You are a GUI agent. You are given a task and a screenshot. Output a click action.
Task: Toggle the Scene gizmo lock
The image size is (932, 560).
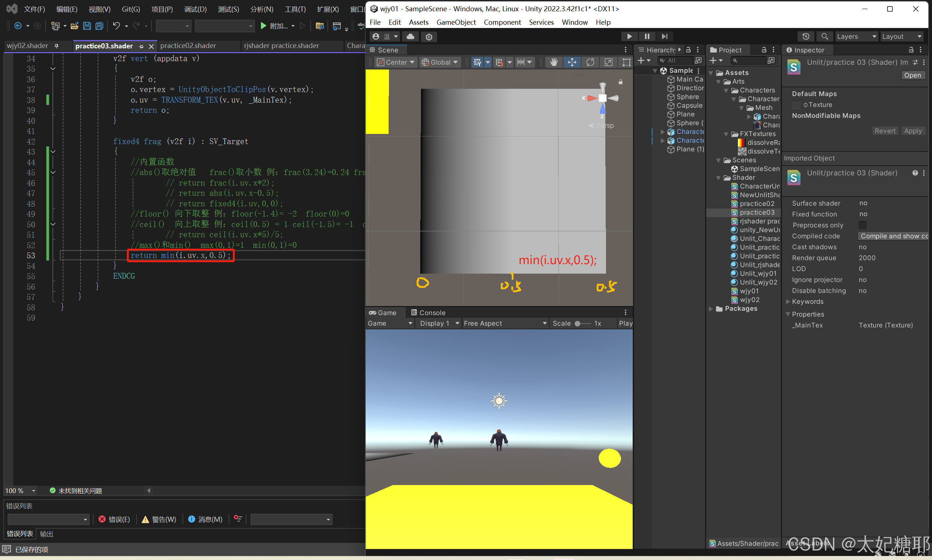[x=621, y=82]
